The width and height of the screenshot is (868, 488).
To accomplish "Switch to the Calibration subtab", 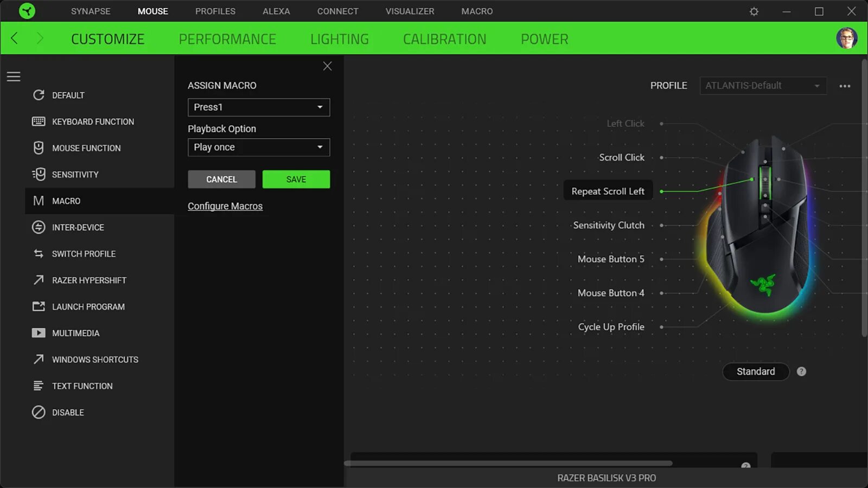I will [x=444, y=39].
